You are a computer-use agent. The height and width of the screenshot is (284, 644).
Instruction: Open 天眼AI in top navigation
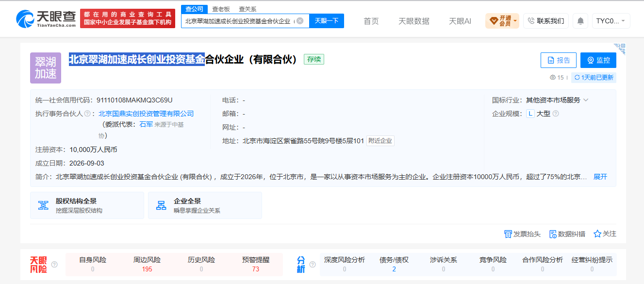coord(460,21)
